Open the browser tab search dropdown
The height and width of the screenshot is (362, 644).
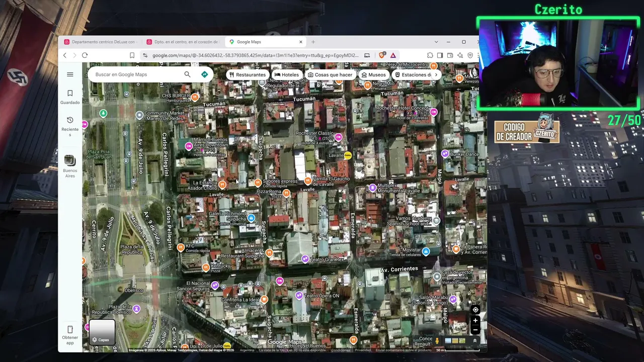pos(436,42)
